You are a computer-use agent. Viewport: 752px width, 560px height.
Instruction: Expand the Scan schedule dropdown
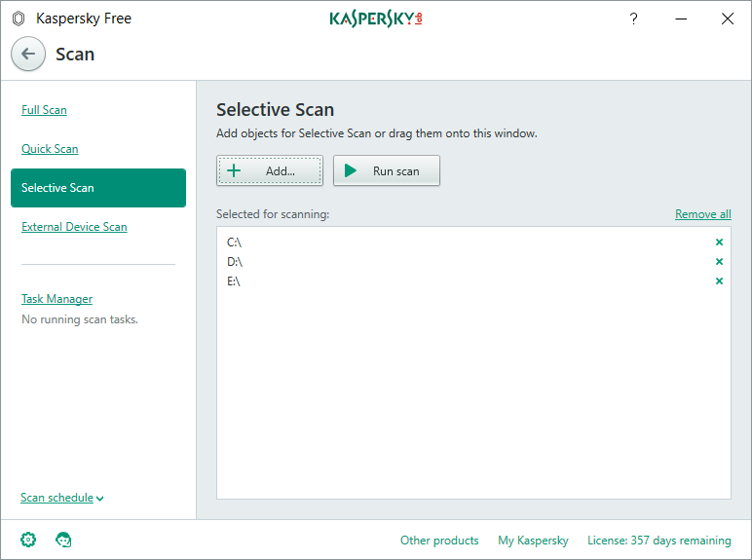(62, 498)
